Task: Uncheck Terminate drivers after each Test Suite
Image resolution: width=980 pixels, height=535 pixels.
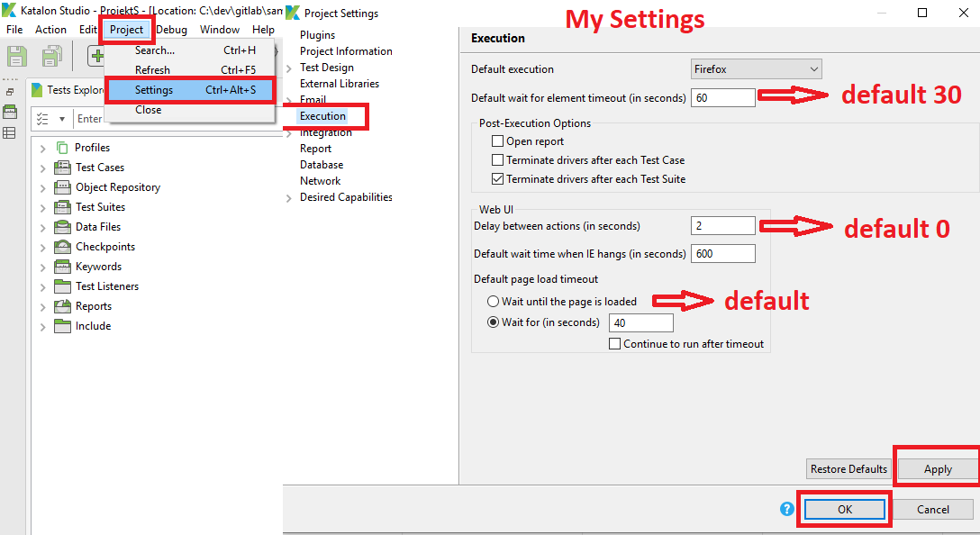Action: (x=497, y=178)
